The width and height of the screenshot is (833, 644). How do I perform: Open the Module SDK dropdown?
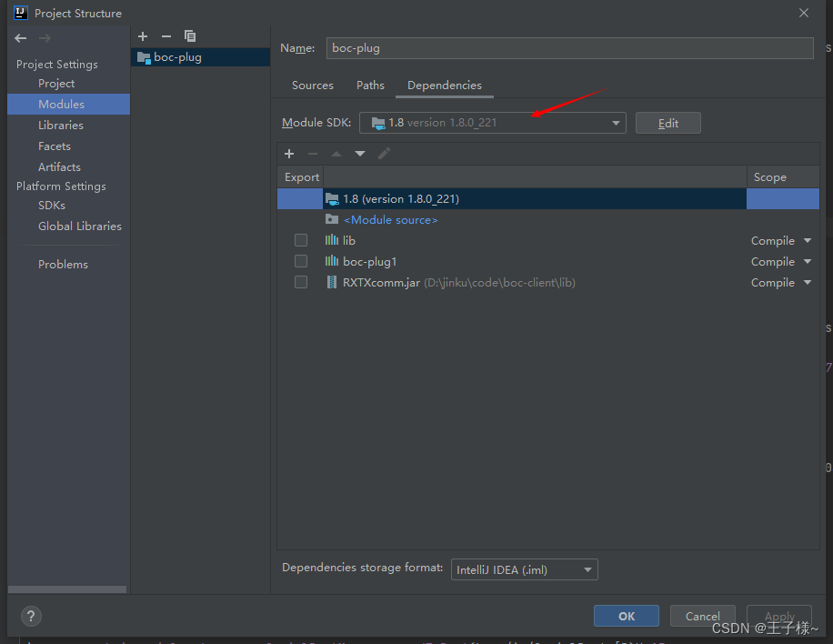coord(616,122)
